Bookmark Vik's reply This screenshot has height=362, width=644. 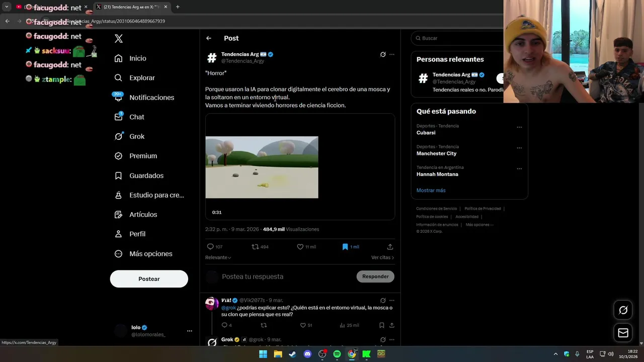(382, 325)
